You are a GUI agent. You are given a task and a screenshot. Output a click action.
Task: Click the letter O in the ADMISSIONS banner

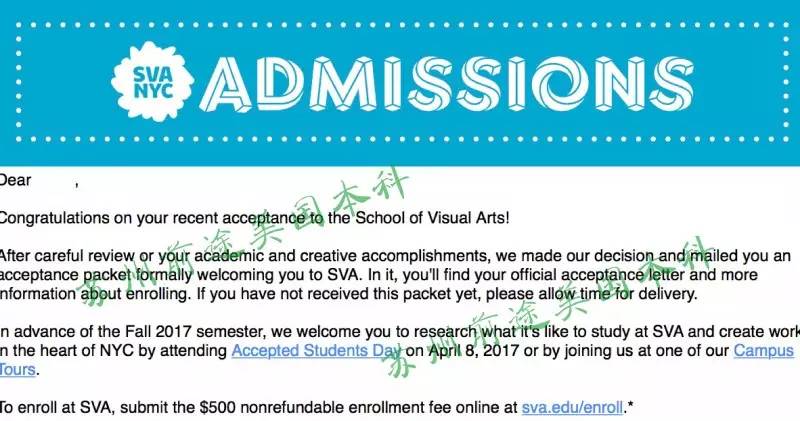pyautogui.click(x=560, y=84)
